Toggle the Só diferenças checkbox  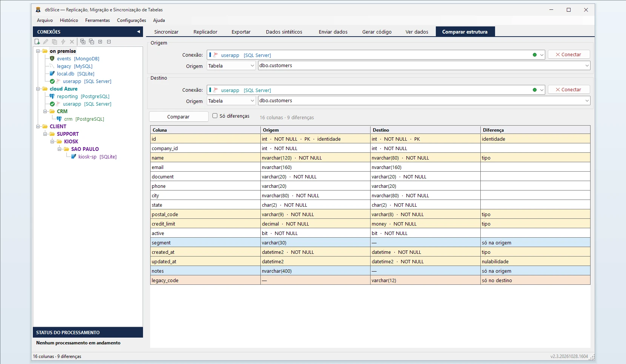pos(215,116)
